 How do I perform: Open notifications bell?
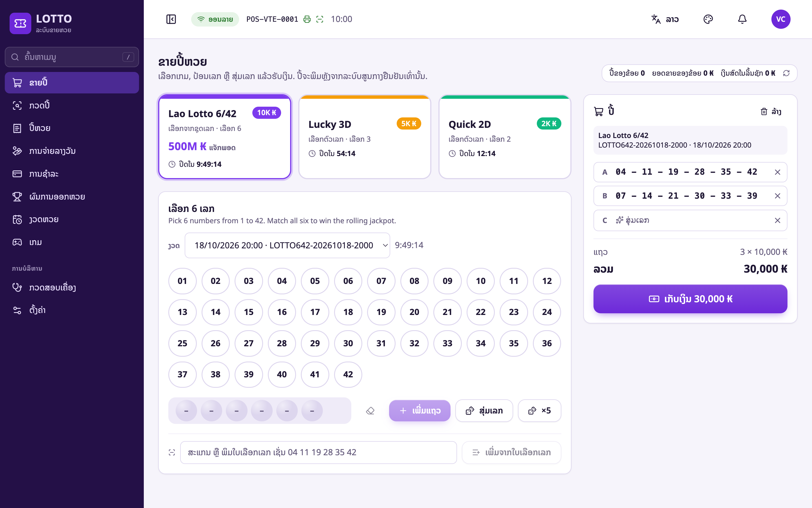(x=742, y=19)
